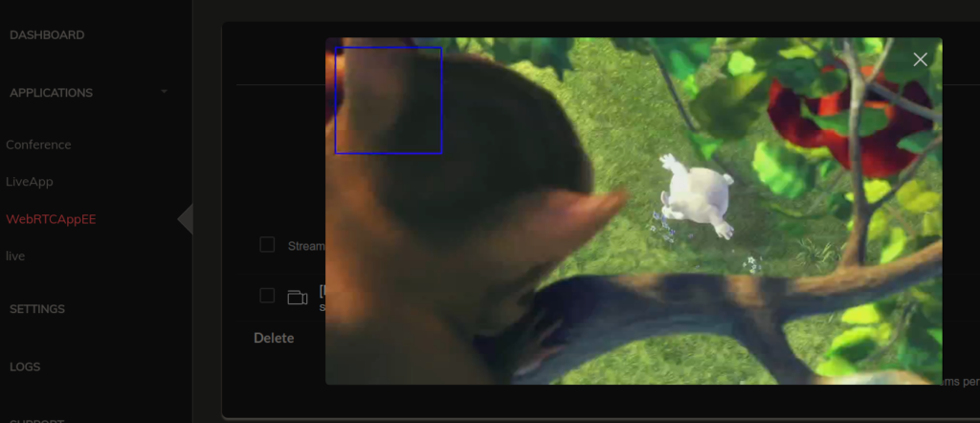This screenshot has width=980, height=423.
Task: Click the video preview player
Action: tap(634, 211)
